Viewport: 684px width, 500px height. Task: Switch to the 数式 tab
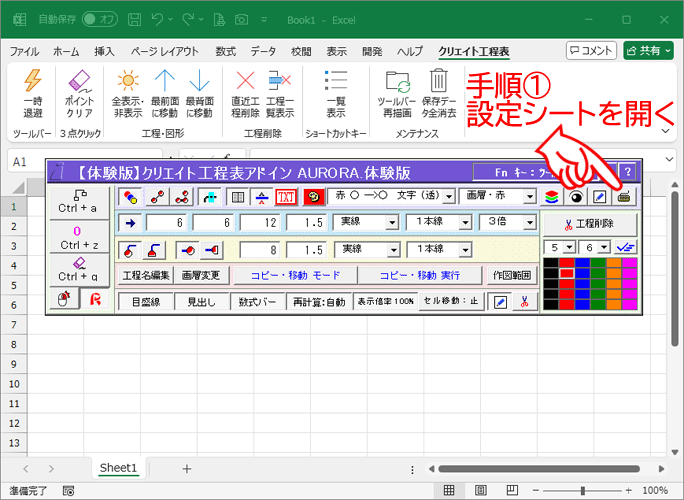click(226, 51)
